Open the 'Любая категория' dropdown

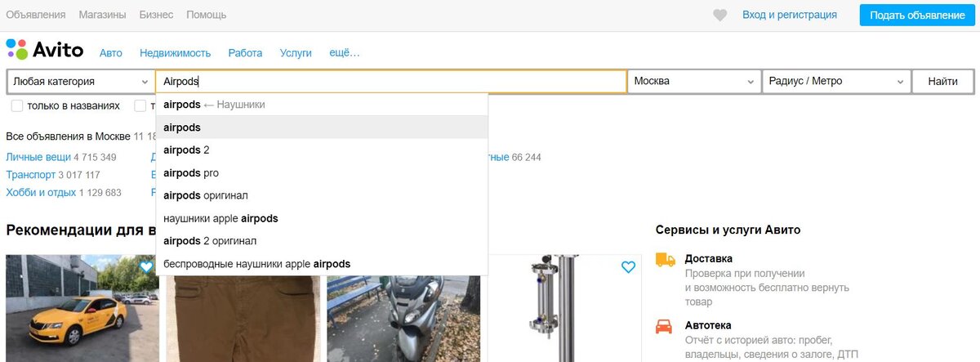click(80, 82)
